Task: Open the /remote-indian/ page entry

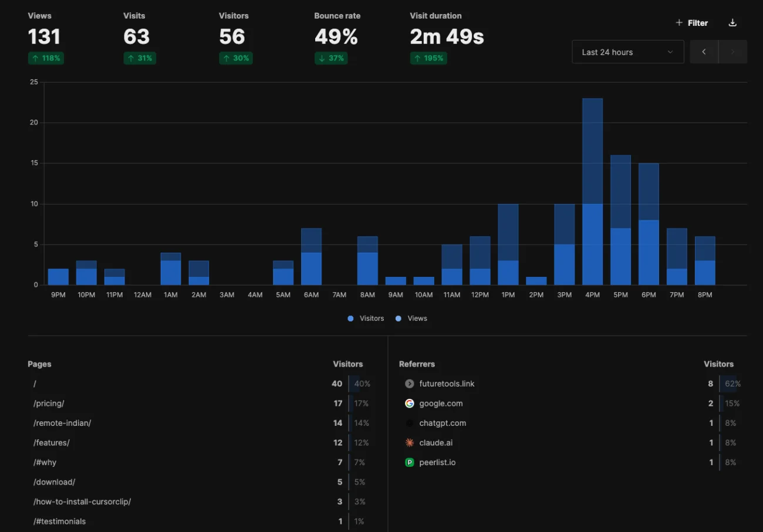Action: click(x=62, y=423)
